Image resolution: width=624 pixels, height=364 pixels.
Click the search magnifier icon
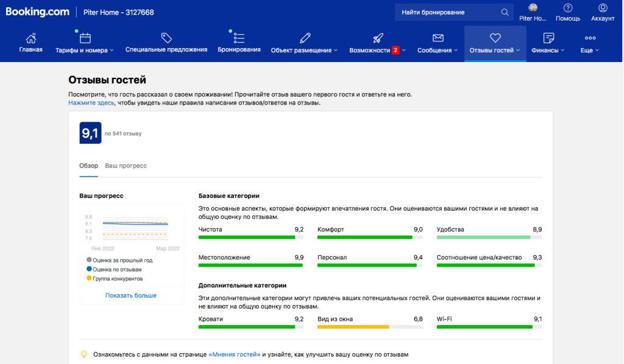(x=505, y=12)
